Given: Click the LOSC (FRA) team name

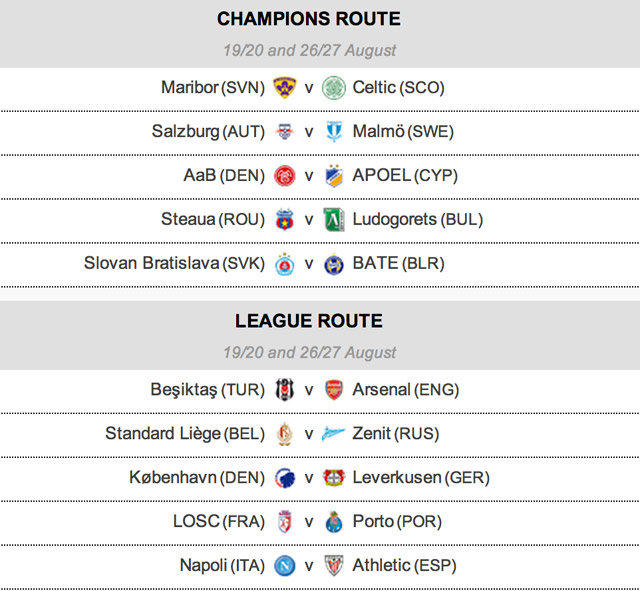Looking at the screenshot, I should tap(216, 522).
